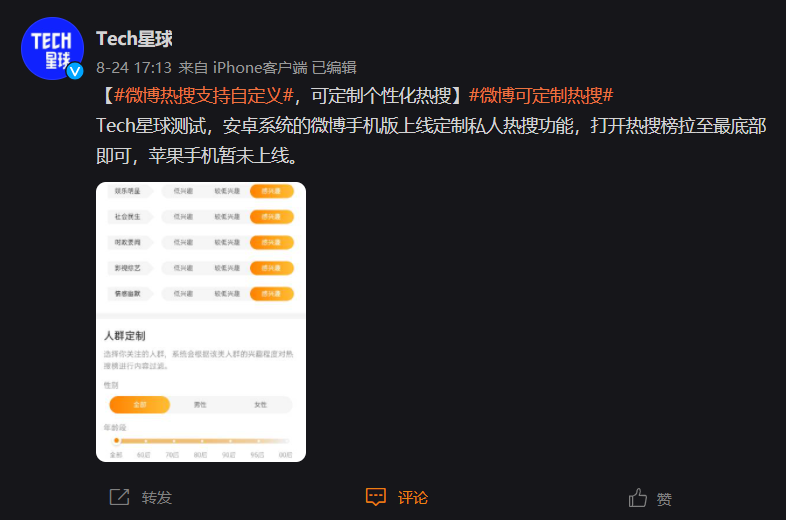Screen dimensions: 786x520
Task: Select 全部 gender option in screenshot
Action: (140, 405)
